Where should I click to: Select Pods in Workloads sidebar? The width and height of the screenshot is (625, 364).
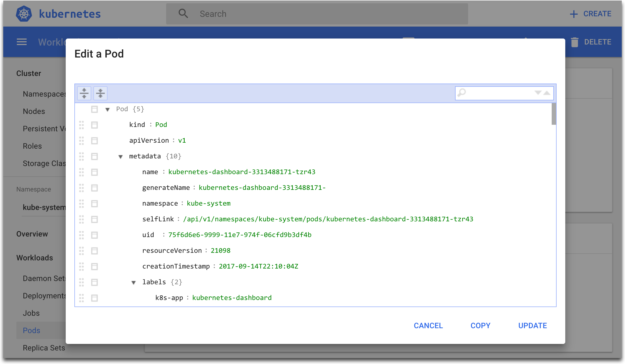(x=31, y=331)
